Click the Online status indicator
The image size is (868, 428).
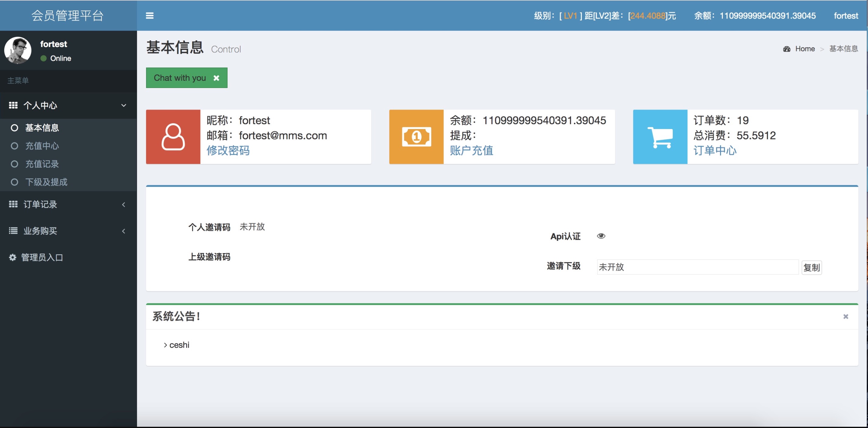(x=56, y=58)
